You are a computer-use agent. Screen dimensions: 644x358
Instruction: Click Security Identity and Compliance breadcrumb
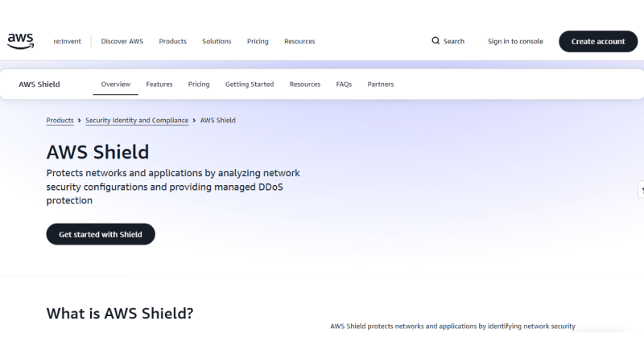tap(137, 121)
